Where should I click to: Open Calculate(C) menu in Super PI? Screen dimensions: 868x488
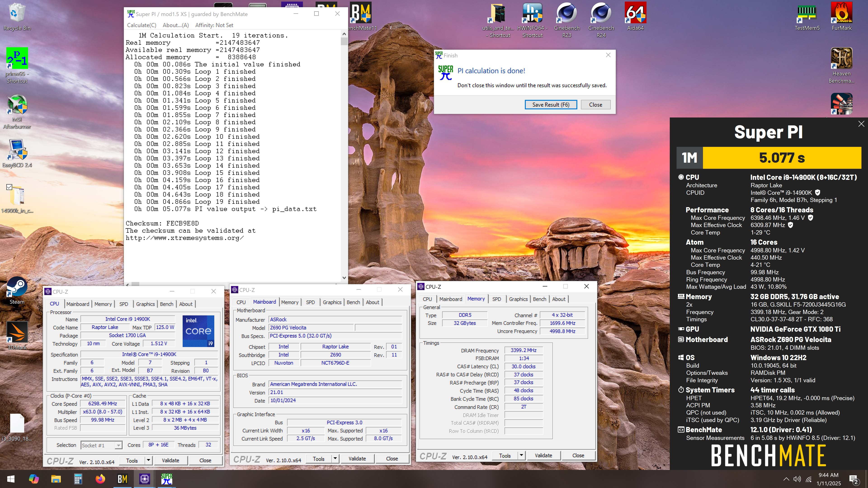click(142, 25)
